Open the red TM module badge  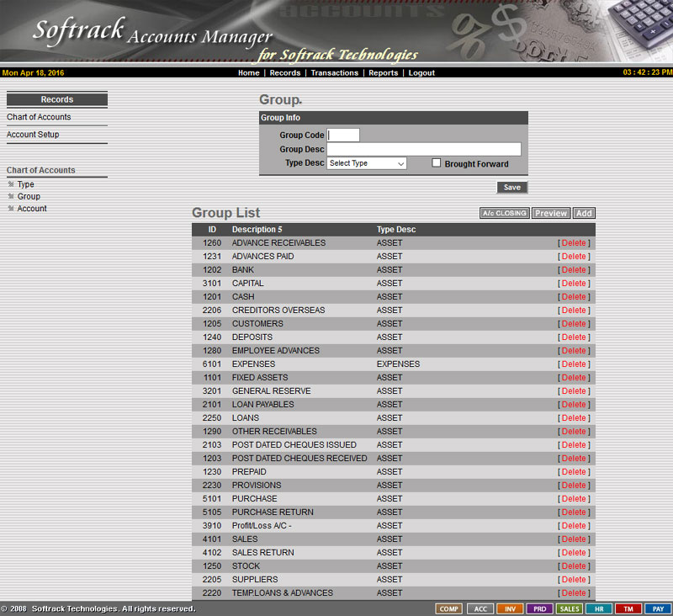tap(628, 608)
